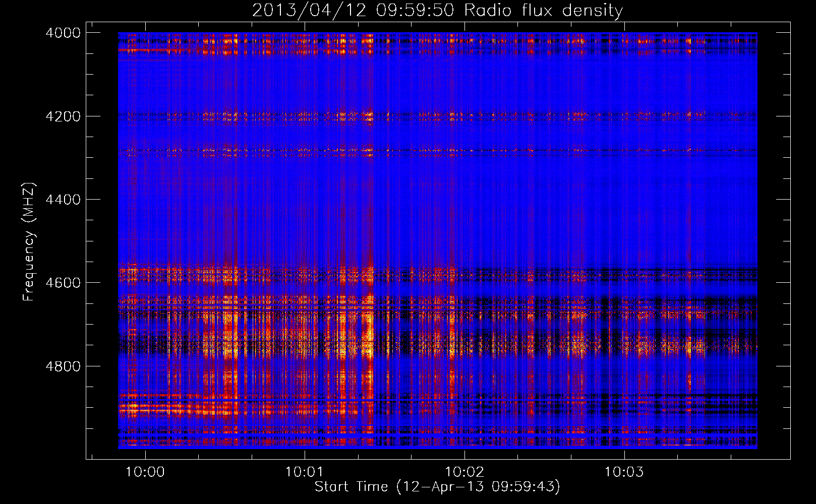Click the 10:00 time tick label
Viewport: 816px width, 504px height.
tap(145, 472)
